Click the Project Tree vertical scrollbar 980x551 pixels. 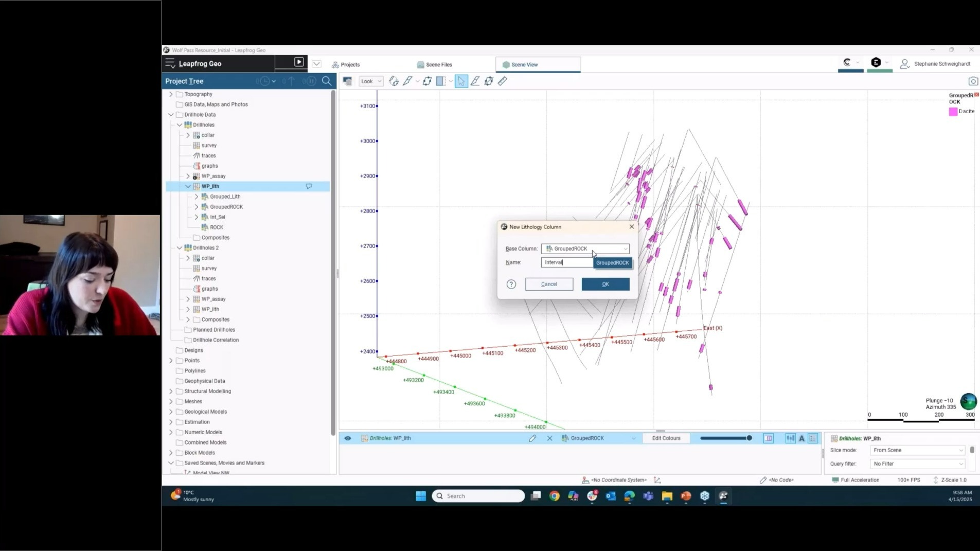pyautogui.click(x=333, y=262)
